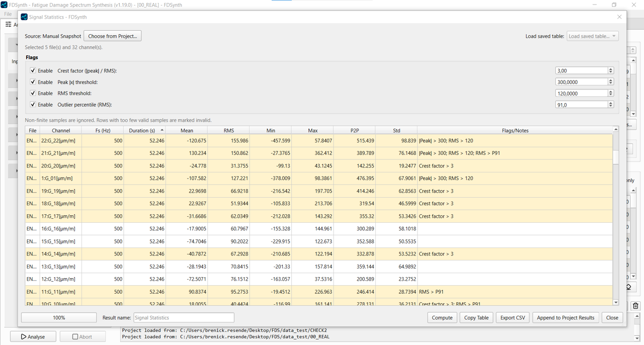Image resolution: width=644 pixels, height=345 pixels.
Task: Click the Export CSV button
Action: pos(512,318)
